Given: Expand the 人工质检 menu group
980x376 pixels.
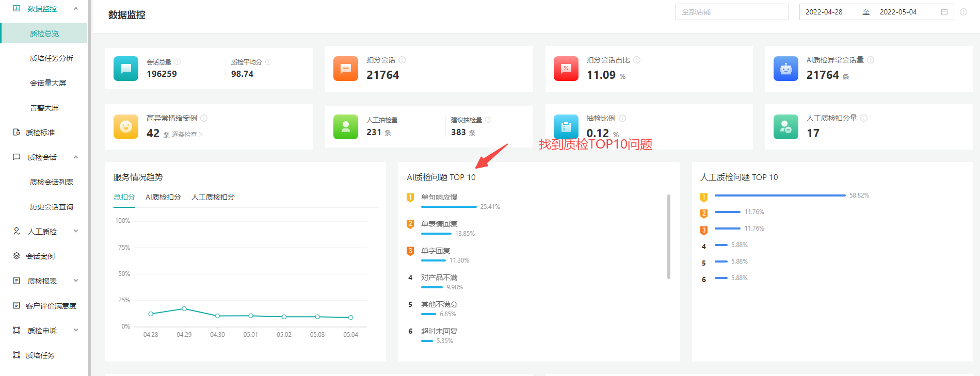Looking at the screenshot, I should [x=76, y=231].
